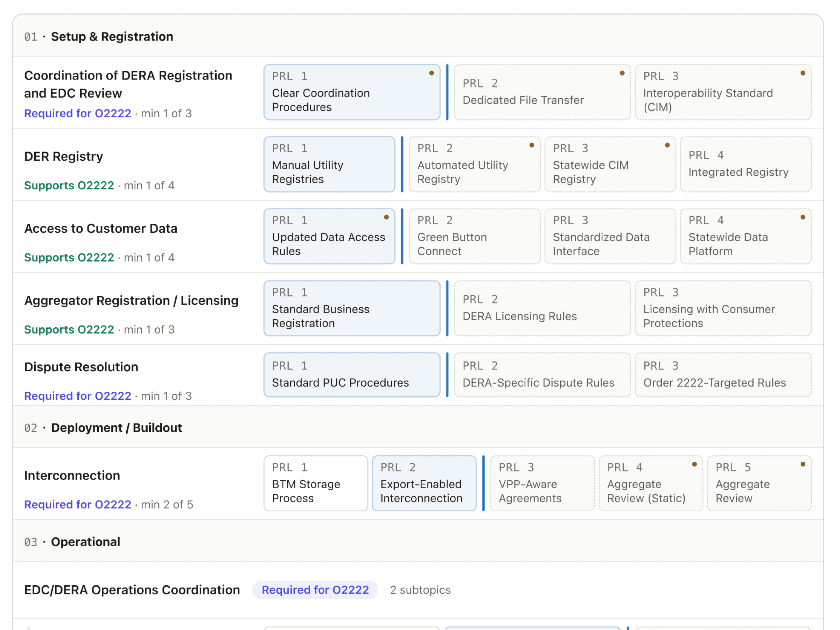The image size is (840, 630).
Task: Click Required for O2222 under Dispute Resolution
Action: (x=77, y=396)
